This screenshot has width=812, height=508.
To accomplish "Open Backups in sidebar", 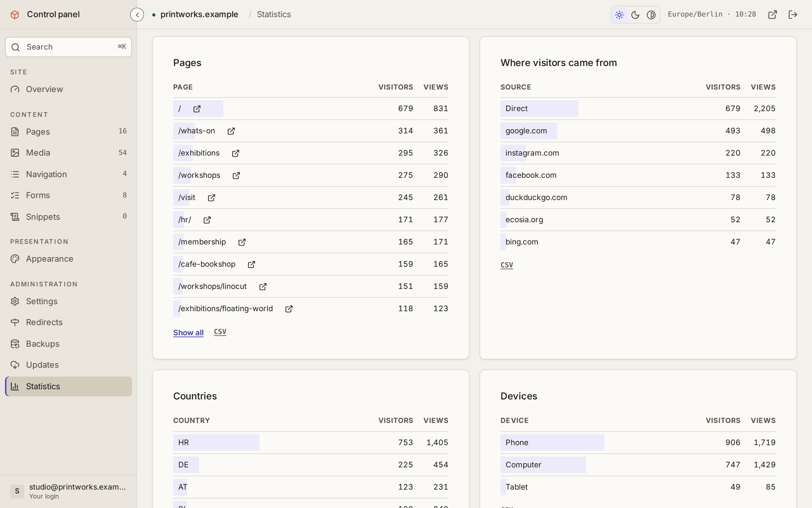I will 68,343.
